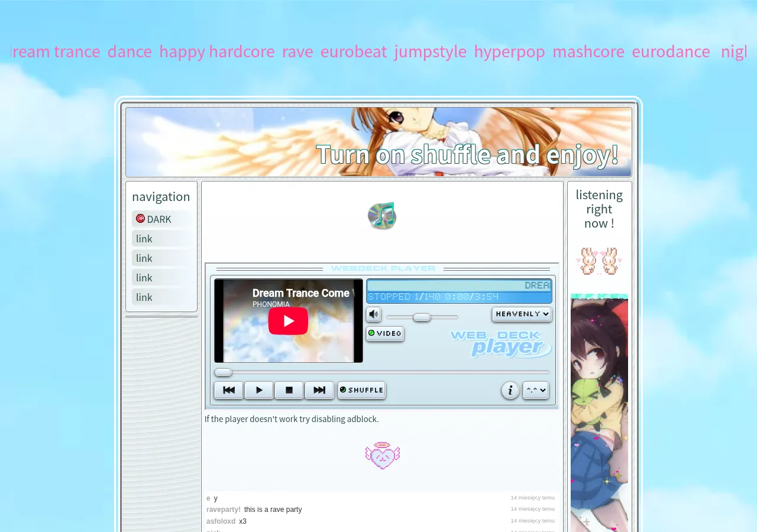Screen dimensions: 757x532
Task: Open the anime girl image on the right
Action: 599,413
